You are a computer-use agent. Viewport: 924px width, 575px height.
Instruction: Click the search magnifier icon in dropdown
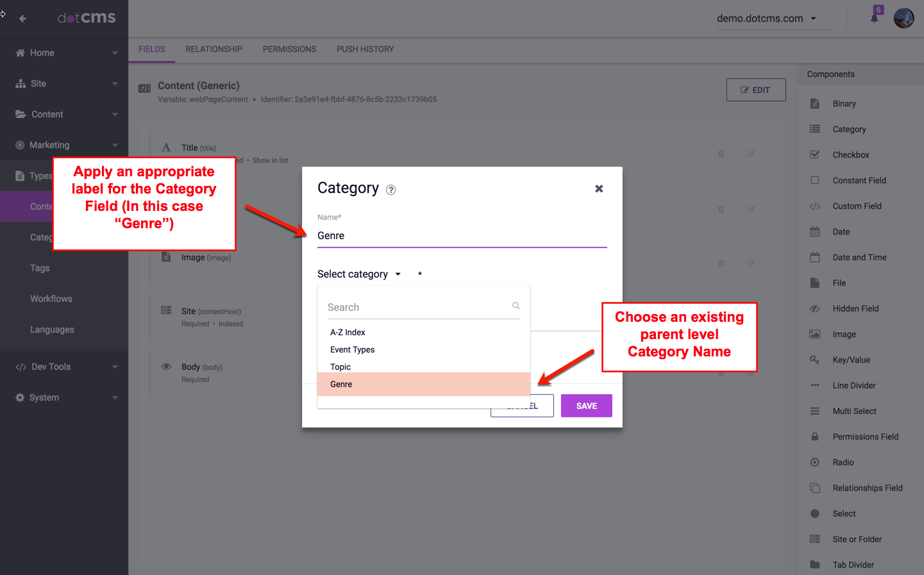[x=516, y=306]
